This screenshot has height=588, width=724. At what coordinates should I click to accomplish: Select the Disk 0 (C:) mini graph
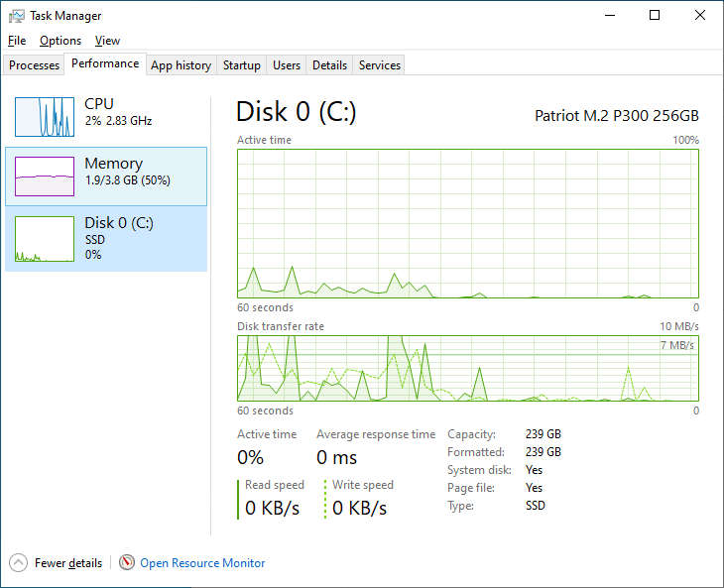click(45, 239)
